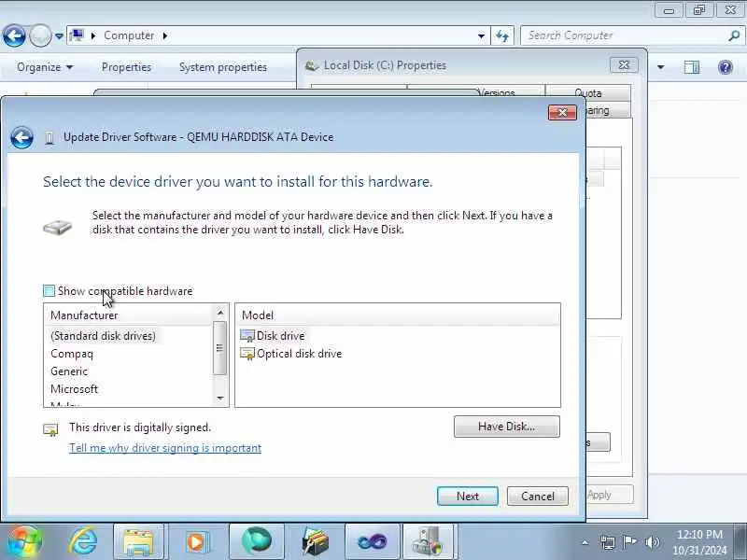Toggle the preview pane icon

pyautogui.click(x=692, y=67)
